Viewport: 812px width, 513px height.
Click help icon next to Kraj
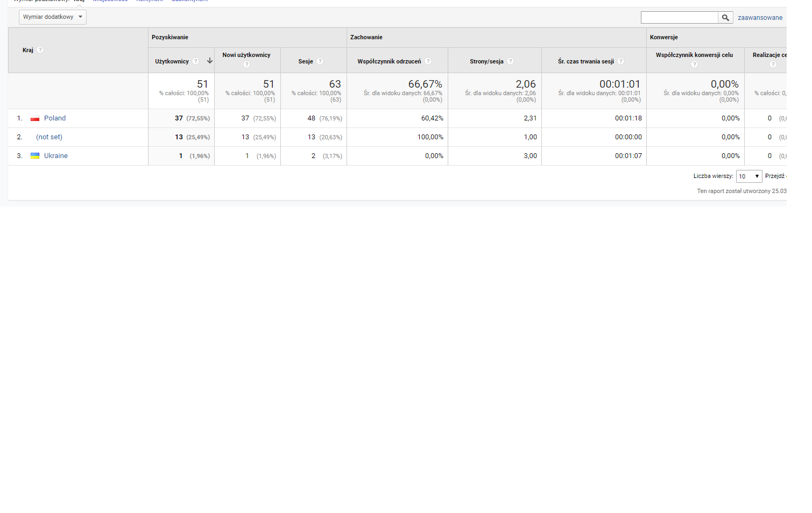pos(40,50)
